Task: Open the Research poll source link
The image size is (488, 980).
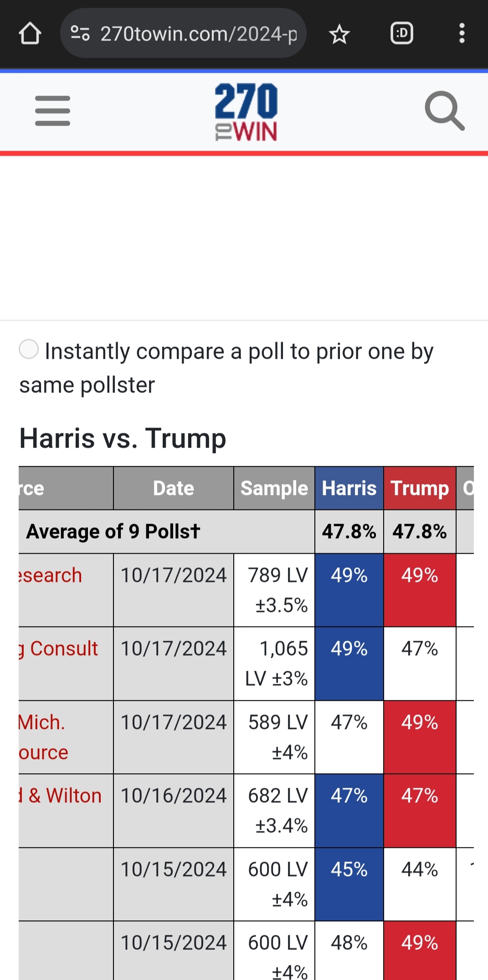Action: [51, 575]
